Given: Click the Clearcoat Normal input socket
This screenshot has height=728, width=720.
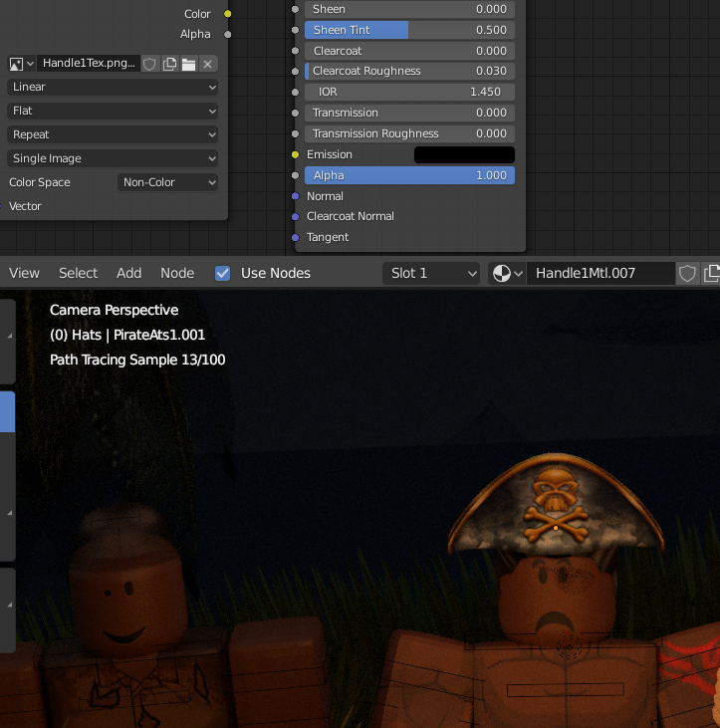Looking at the screenshot, I should pyautogui.click(x=295, y=216).
